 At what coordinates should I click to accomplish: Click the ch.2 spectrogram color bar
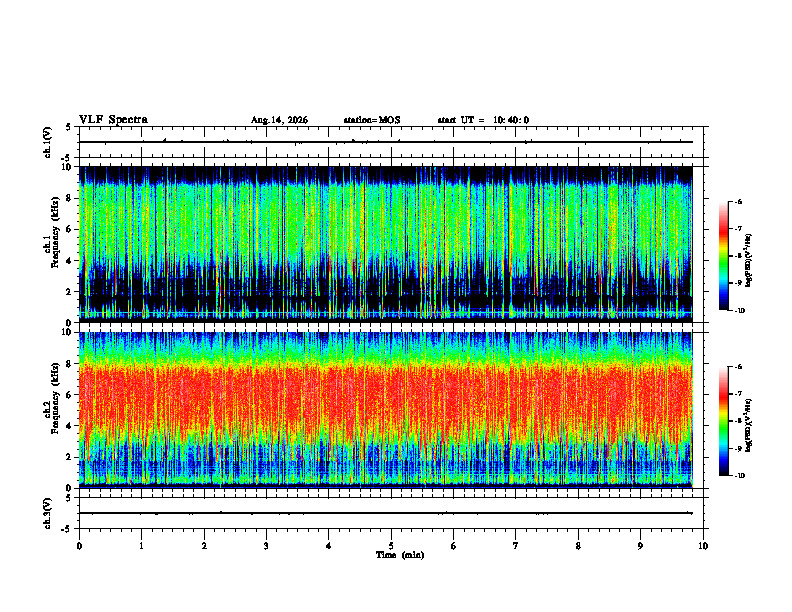click(x=723, y=421)
